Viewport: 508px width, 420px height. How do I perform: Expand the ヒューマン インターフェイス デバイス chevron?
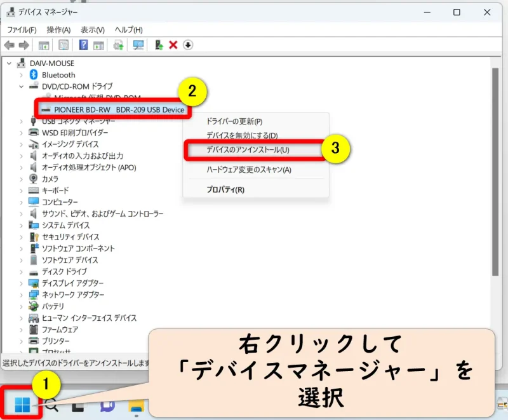22,318
